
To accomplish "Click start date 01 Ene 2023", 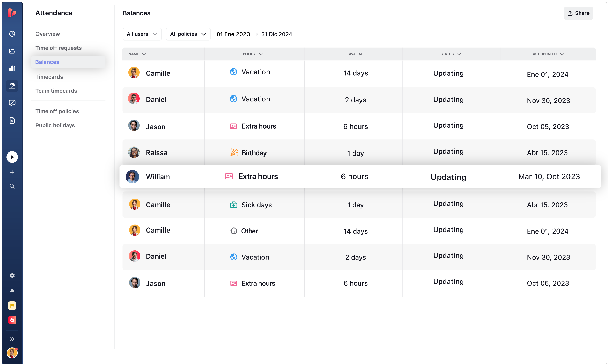I will click(233, 34).
